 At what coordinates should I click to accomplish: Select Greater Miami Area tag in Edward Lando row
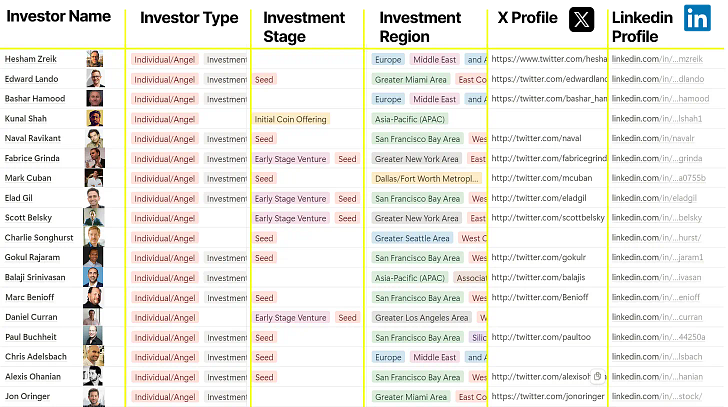pyautogui.click(x=411, y=80)
